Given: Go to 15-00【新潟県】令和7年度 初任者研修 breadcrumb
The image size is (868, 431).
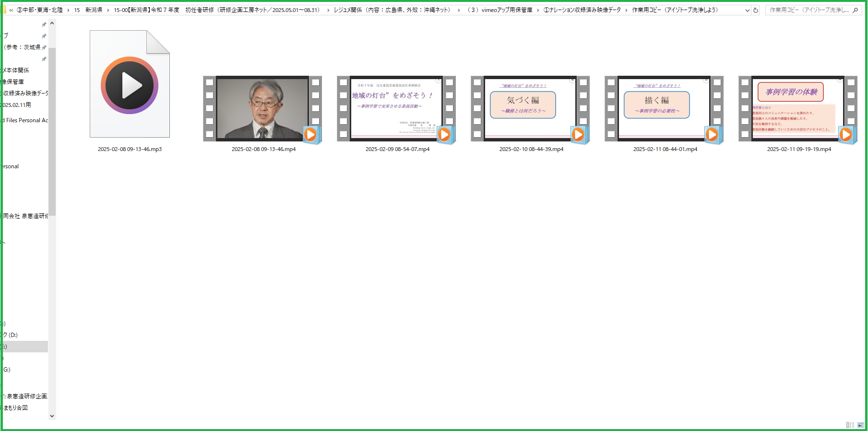Looking at the screenshot, I should [217, 10].
